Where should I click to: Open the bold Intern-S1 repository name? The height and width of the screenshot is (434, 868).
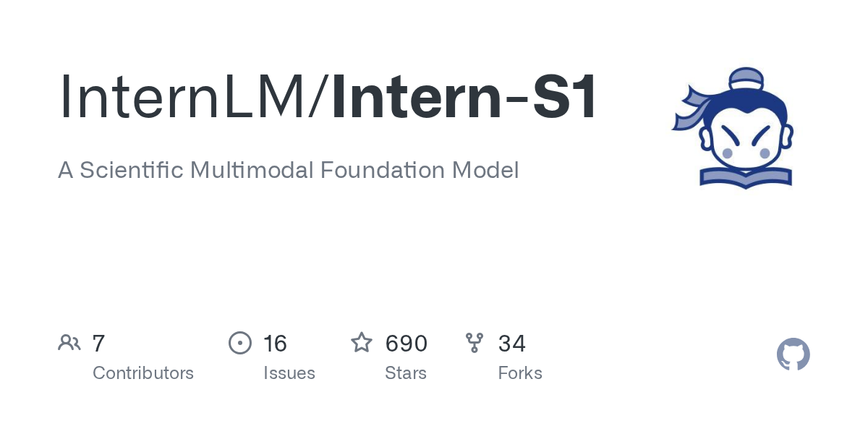[465, 97]
